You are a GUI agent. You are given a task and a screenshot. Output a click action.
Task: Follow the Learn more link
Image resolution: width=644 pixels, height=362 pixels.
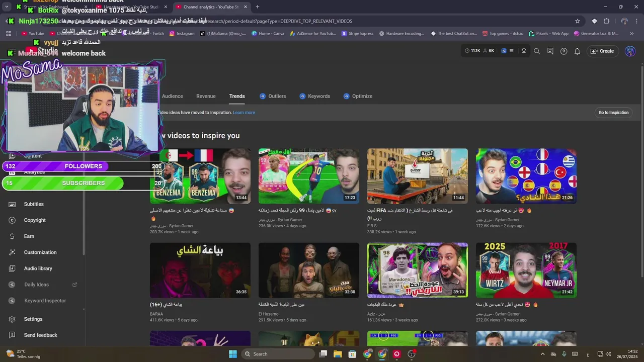click(x=244, y=113)
